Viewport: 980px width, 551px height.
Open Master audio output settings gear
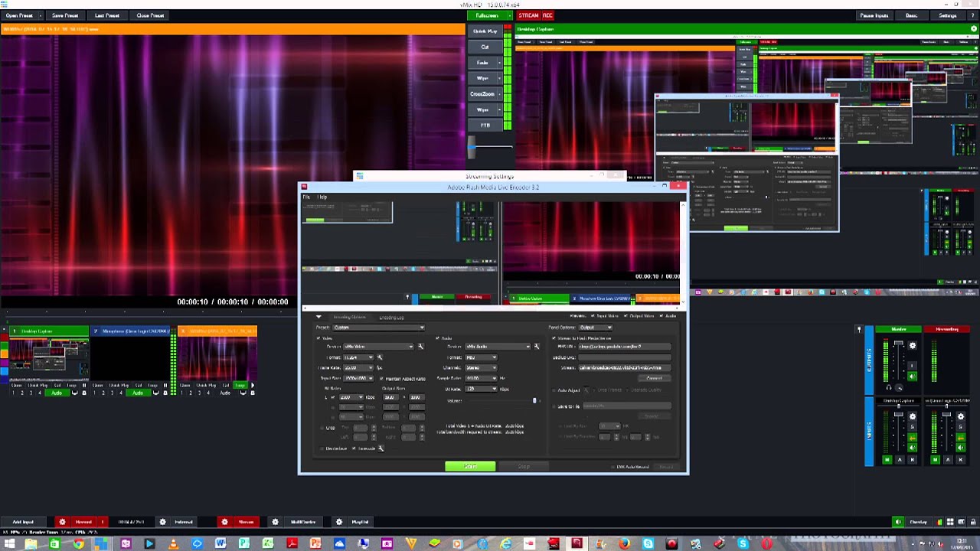(x=912, y=345)
